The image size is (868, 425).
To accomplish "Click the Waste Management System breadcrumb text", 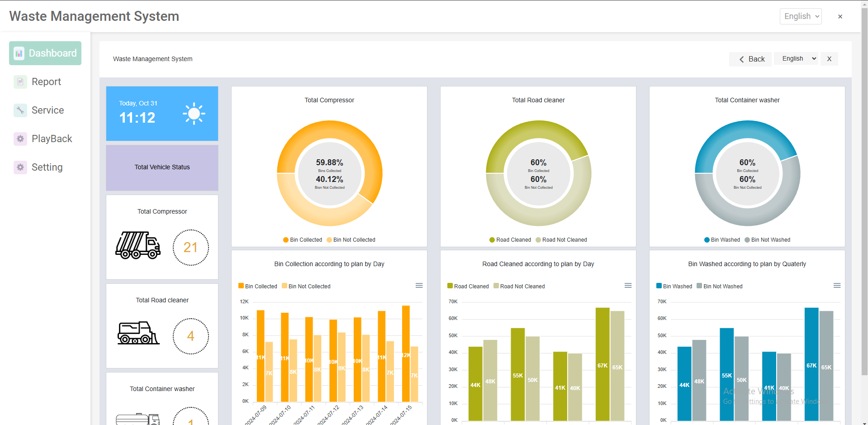I will 153,59.
